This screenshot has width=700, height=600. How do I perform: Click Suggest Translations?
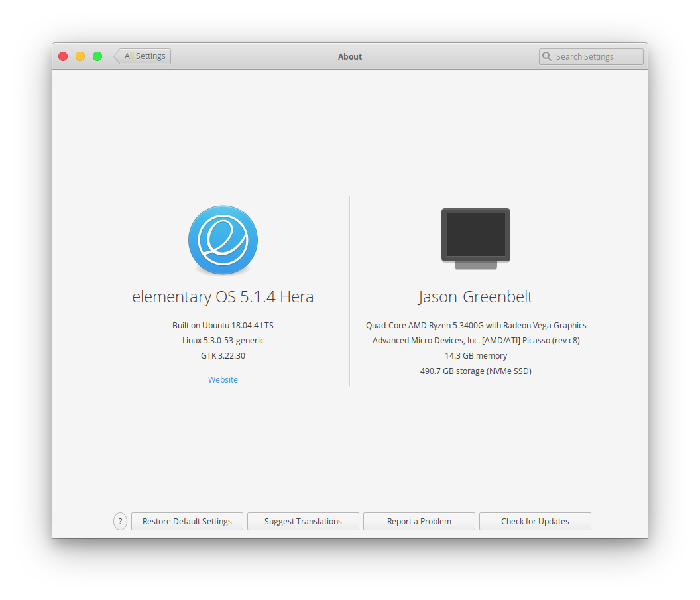pos(303,521)
